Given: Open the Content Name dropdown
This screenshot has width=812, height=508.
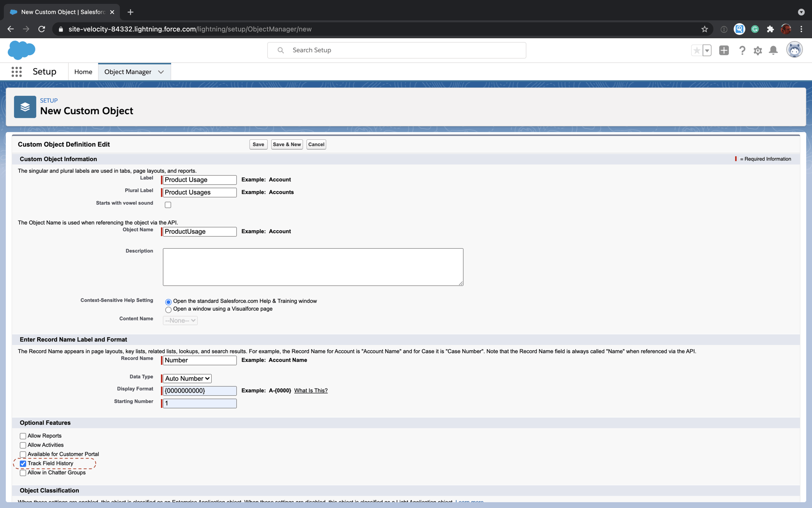Looking at the screenshot, I should click(180, 320).
